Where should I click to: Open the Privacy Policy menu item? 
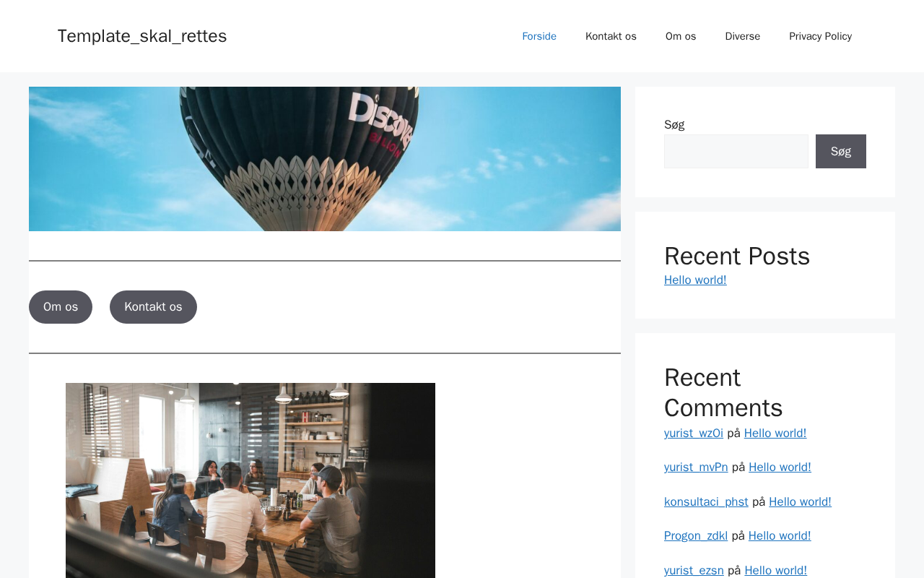(820, 36)
